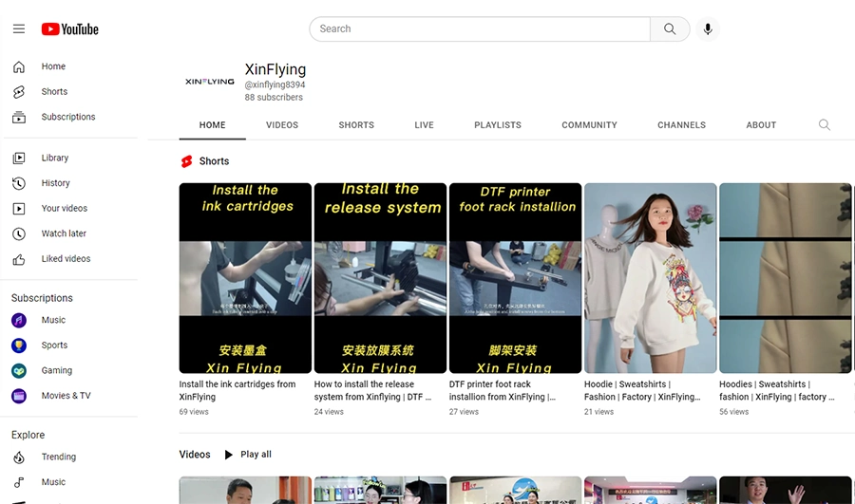The image size is (855, 504).
Task: Click 'DTF printer foot rack installion' title text
Action: [x=503, y=391]
